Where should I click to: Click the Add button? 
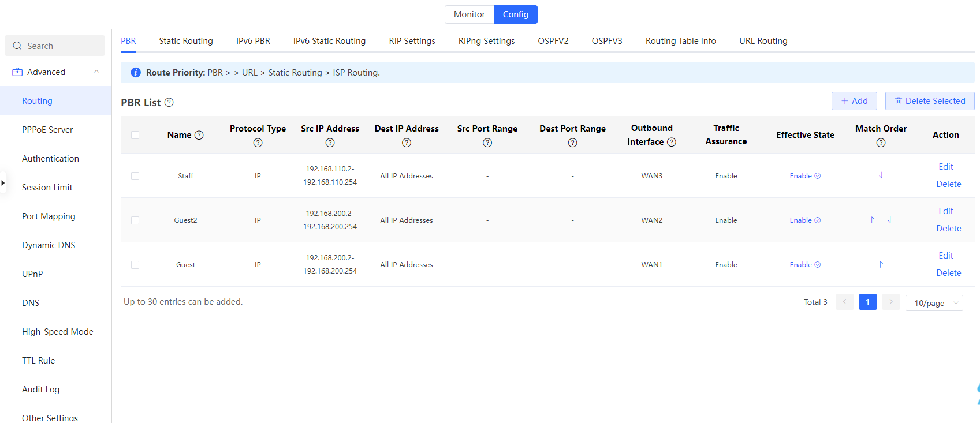854,101
